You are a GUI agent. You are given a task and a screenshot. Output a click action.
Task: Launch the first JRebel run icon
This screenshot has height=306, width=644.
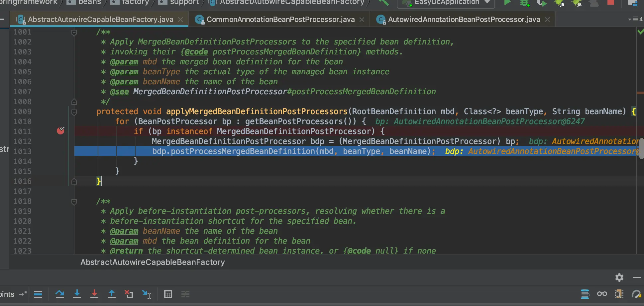pos(559,3)
